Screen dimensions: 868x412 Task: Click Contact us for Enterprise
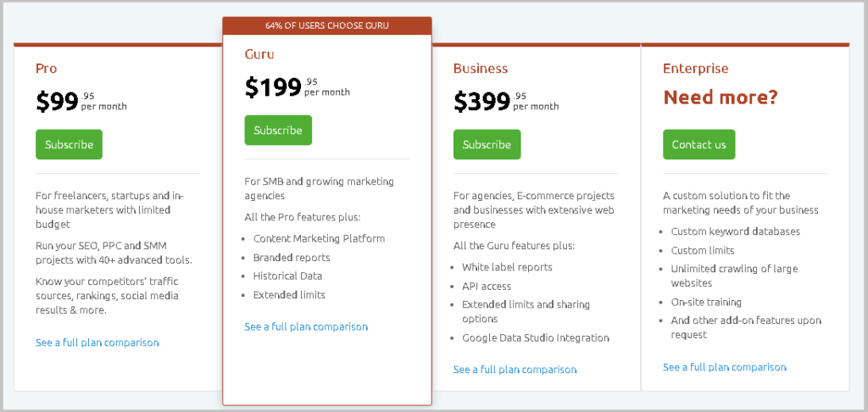click(x=698, y=144)
